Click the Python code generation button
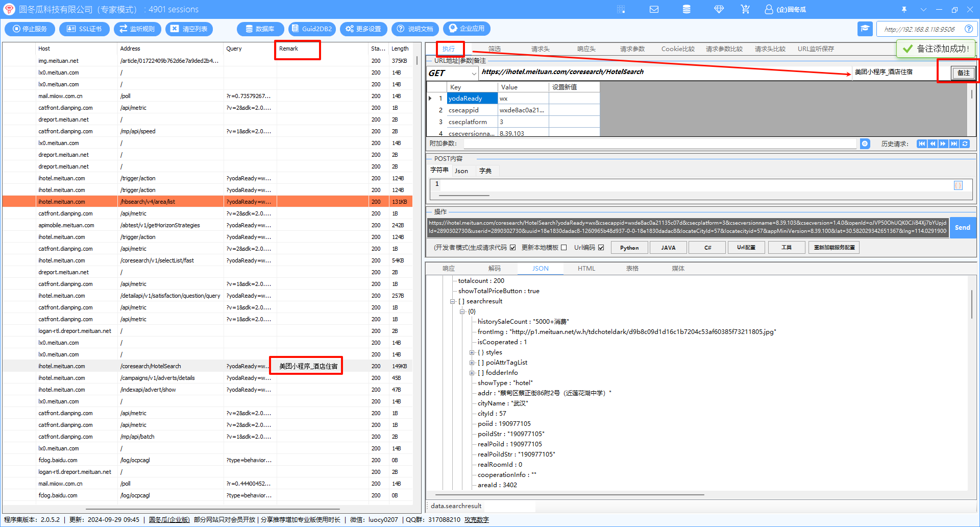 [x=629, y=248]
